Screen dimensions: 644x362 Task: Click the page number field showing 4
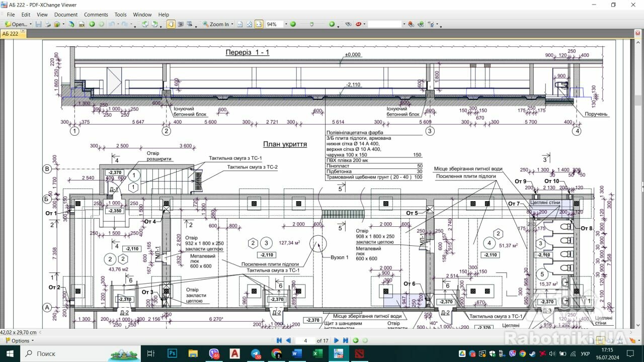point(305,340)
